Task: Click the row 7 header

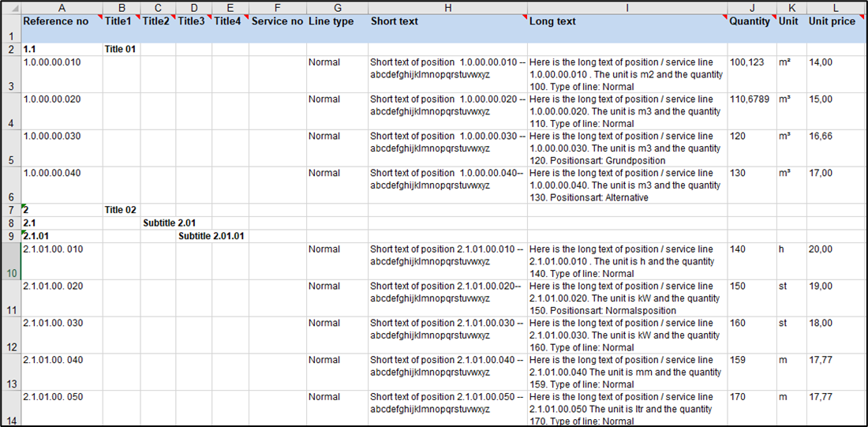Action: pyautogui.click(x=10, y=210)
